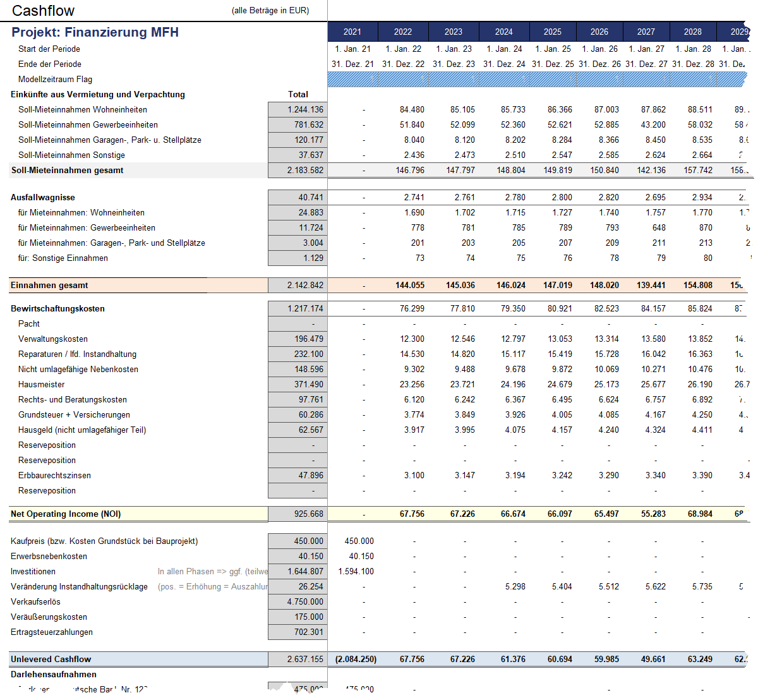Viewport: 758px width, 700px height.
Task: Select total 11.724 for Gewerbeeinheiten Ausfall
Action: click(298, 227)
